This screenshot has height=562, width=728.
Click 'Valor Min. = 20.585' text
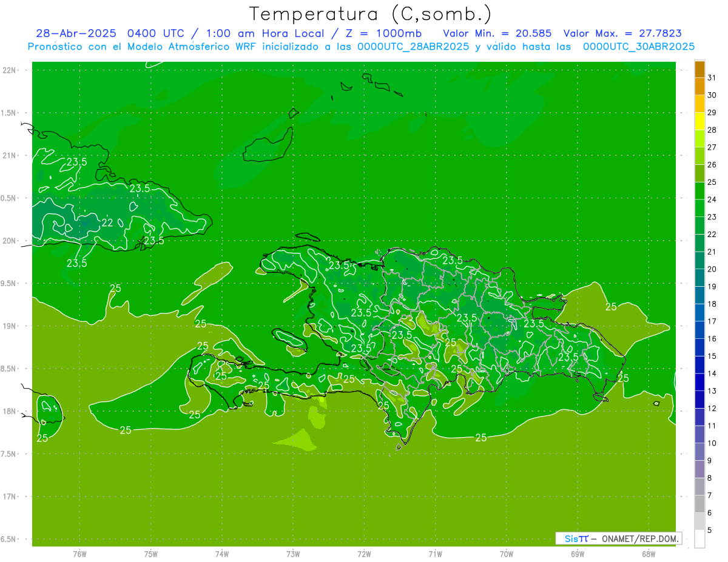(x=497, y=33)
